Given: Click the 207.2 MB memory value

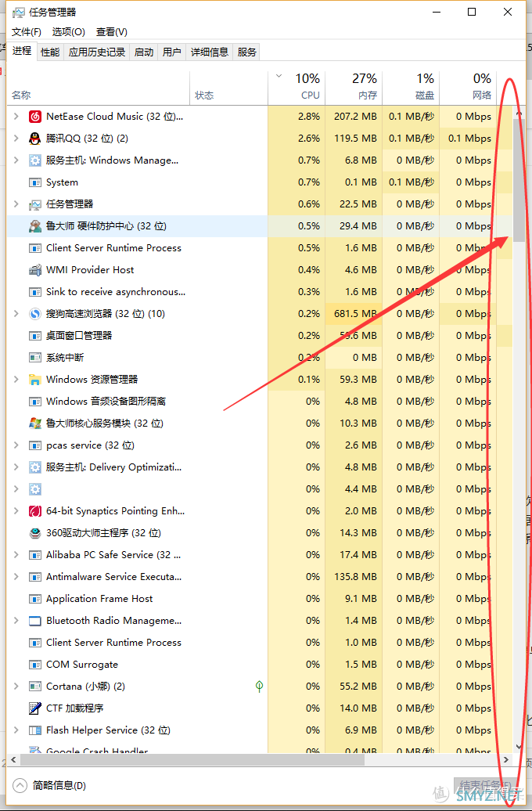Looking at the screenshot, I should [356, 117].
